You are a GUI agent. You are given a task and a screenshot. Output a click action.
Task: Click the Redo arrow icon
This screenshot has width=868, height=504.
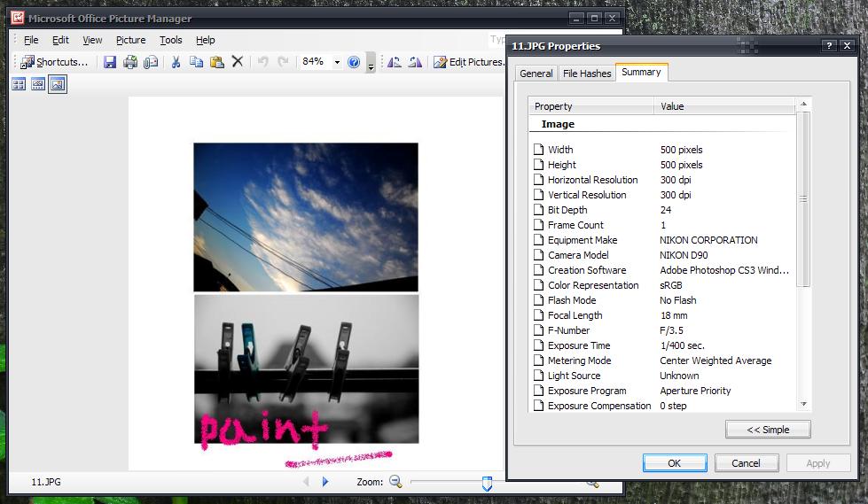tap(284, 62)
